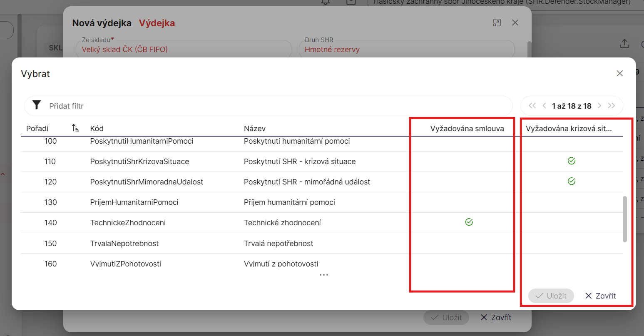The width and height of the screenshot is (644, 336).
Task: Expand the Nová výdejka dialog to fullscreen
Action: tap(497, 23)
